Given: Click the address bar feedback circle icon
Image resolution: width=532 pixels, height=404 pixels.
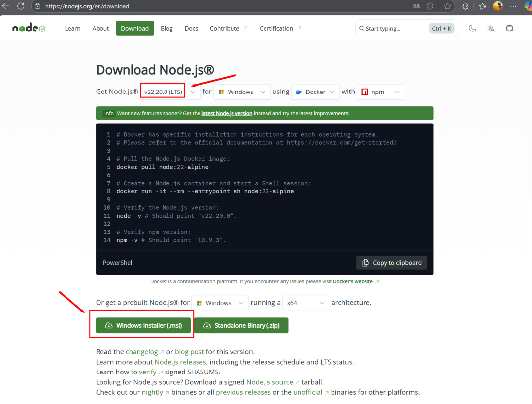Looking at the screenshot, I should [x=430, y=6].
